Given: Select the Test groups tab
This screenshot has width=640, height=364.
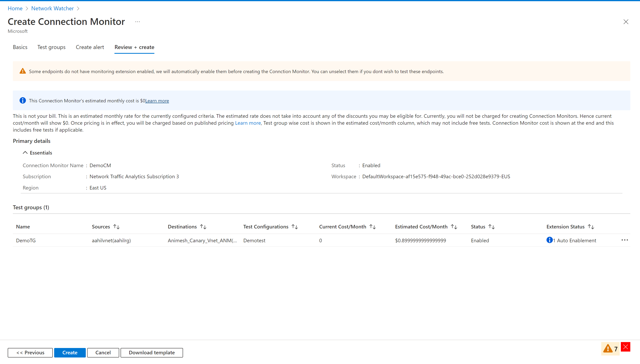Looking at the screenshot, I should click(x=51, y=47).
